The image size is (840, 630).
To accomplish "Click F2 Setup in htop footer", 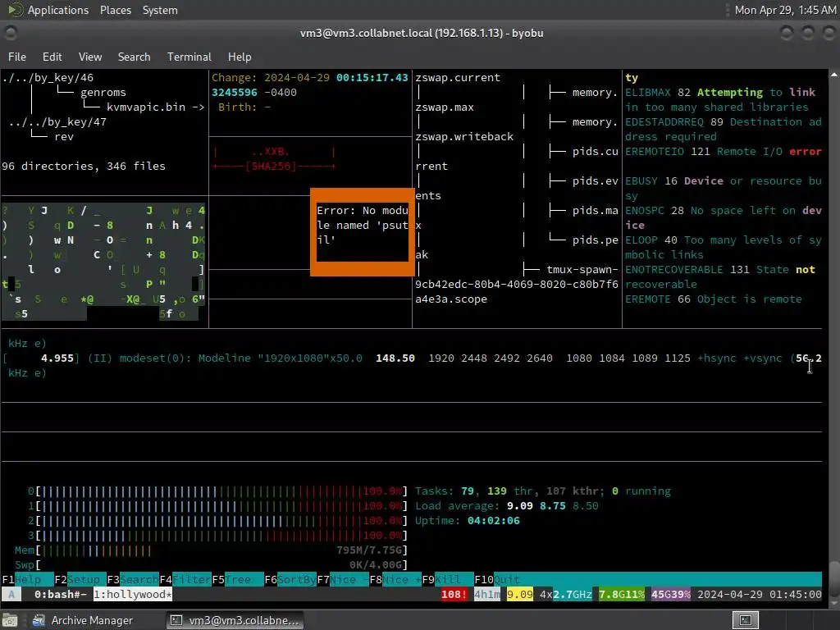I will (x=80, y=580).
